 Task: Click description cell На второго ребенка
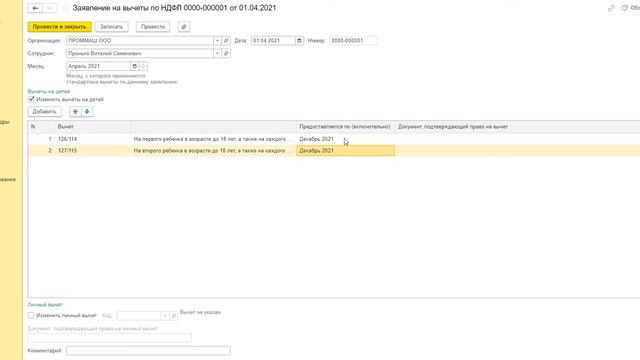213,151
